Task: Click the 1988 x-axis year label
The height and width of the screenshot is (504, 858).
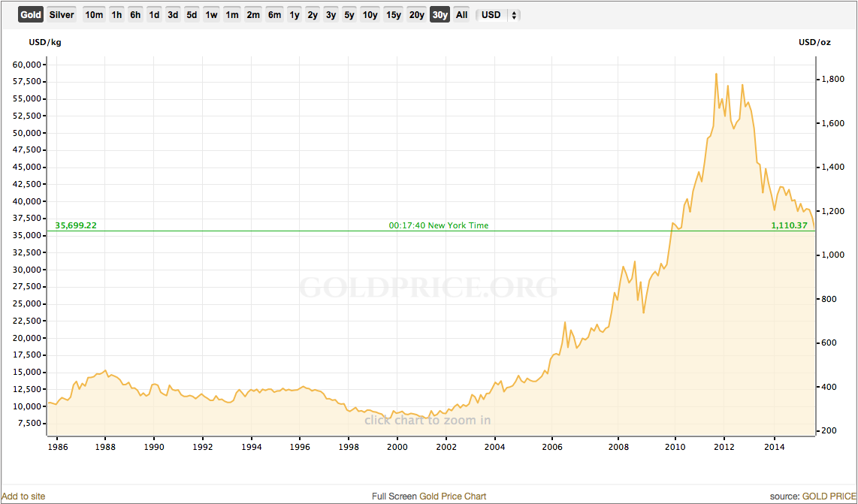Action: coord(105,446)
